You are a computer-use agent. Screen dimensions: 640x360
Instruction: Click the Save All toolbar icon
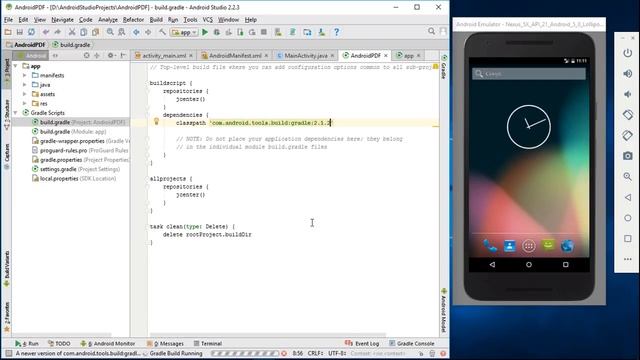[20, 32]
